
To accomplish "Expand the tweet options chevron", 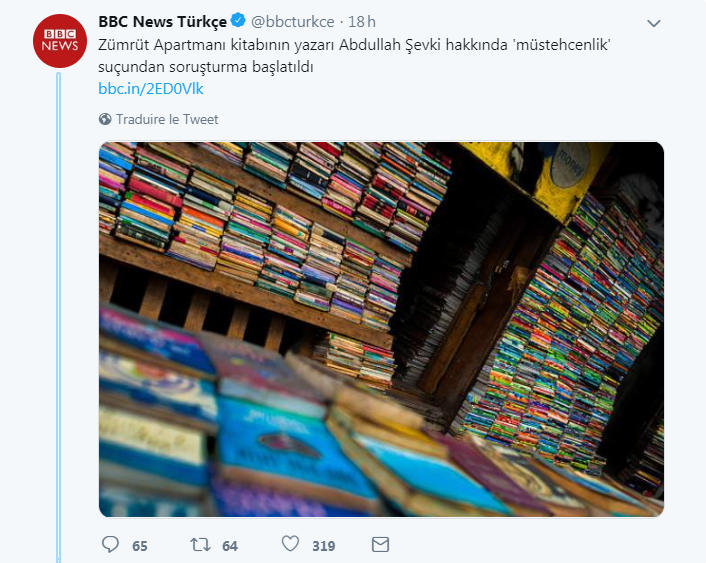I will [x=654, y=23].
